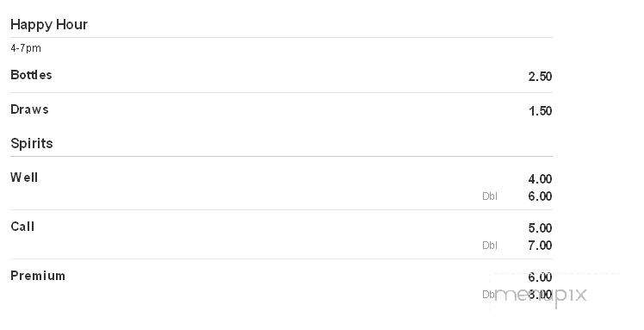Click the Dbl label under Premium
Screen dimensions: 644x330
489,295
